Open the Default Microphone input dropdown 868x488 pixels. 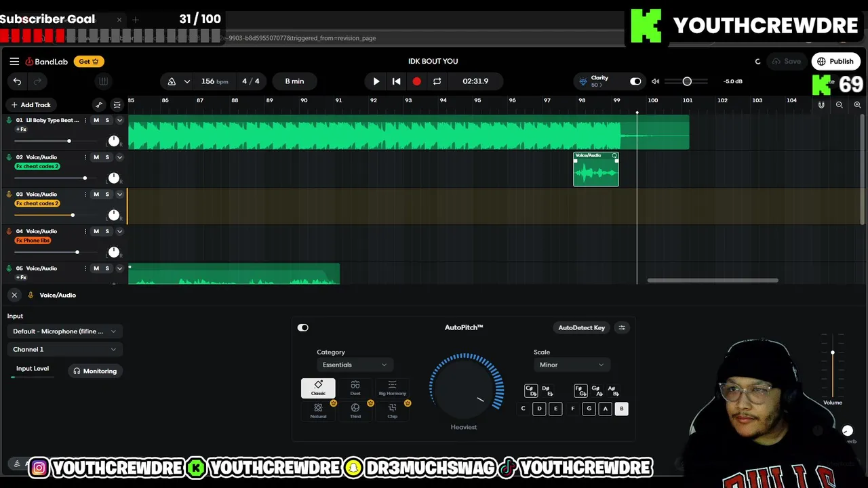(x=64, y=331)
